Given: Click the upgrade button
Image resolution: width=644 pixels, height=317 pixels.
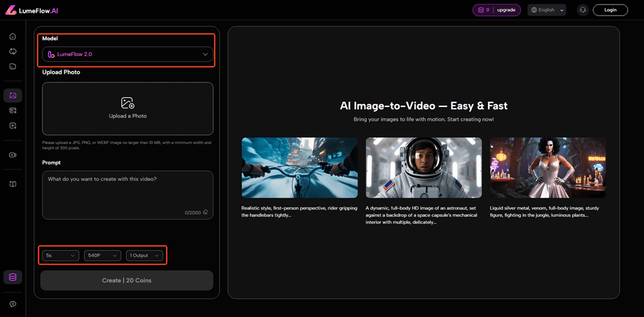Looking at the screenshot, I should point(506,10).
